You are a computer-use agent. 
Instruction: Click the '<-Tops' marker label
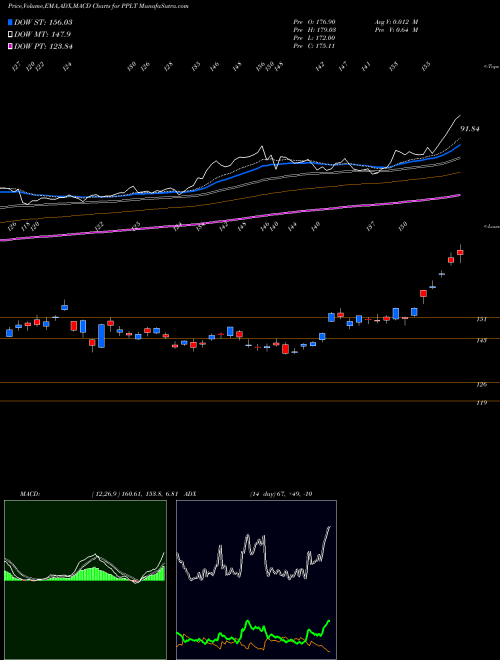pos(491,67)
